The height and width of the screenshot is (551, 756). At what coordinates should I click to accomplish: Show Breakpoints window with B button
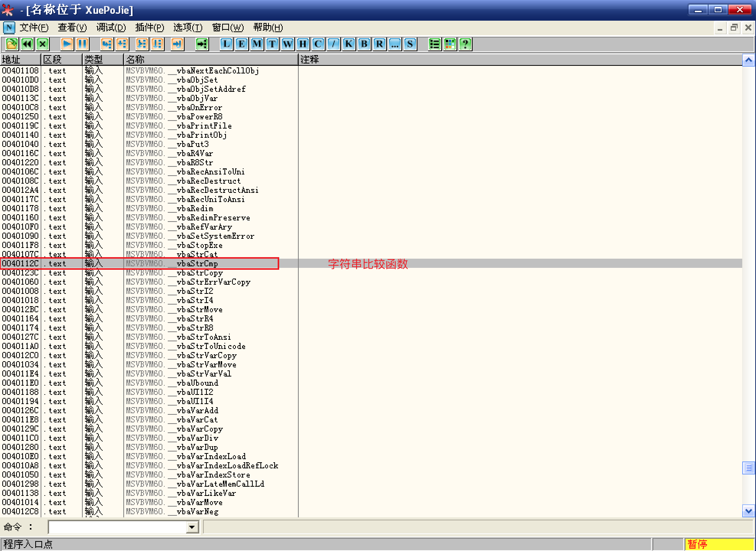point(364,44)
